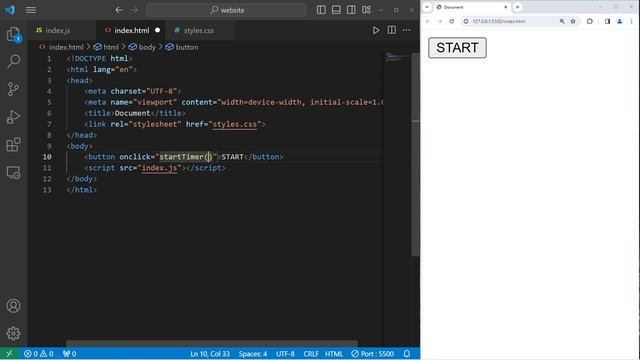The width and height of the screenshot is (640, 360).
Task: Open styles.css link on line 7
Action: [x=235, y=124]
